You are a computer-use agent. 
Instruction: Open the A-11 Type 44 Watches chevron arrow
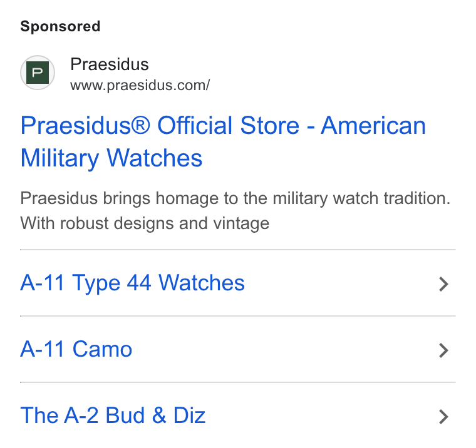point(443,284)
